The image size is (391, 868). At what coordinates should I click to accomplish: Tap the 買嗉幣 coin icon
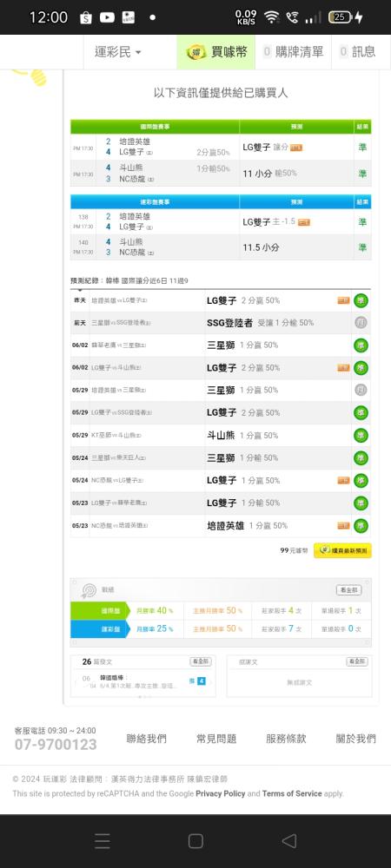point(196,52)
